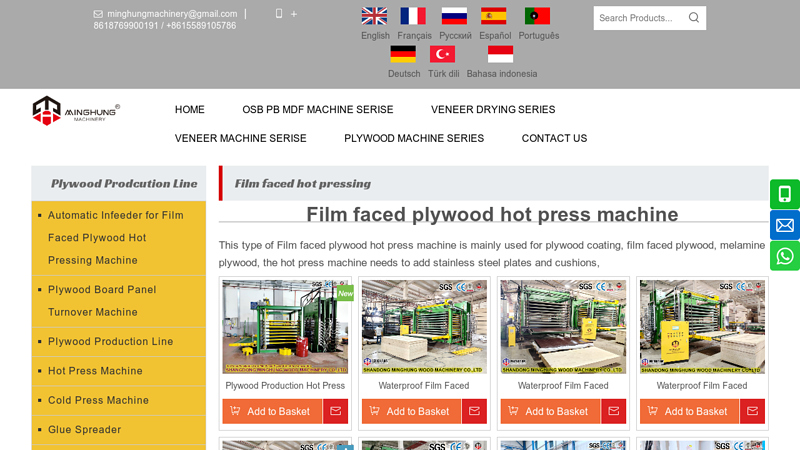This screenshot has width=800, height=450.
Task: Open the WhatsApp floating button
Action: click(x=785, y=256)
